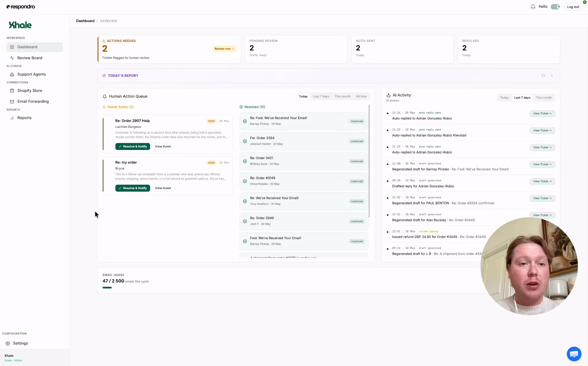Viewport: 588px width, 366px height.
Task: View ticket for Re: Order 2907 Help
Action: pyautogui.click(x=163, y=147)
